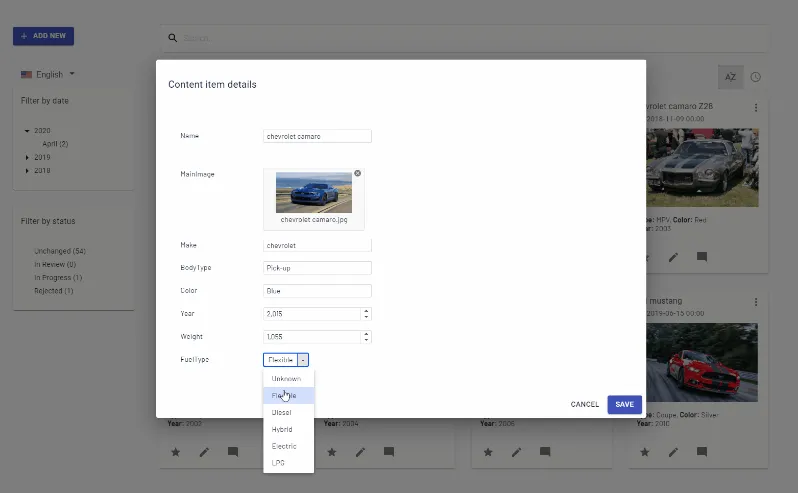Choose Diesel fuel type option
The image size is (798, 493).
coord(289,413)
